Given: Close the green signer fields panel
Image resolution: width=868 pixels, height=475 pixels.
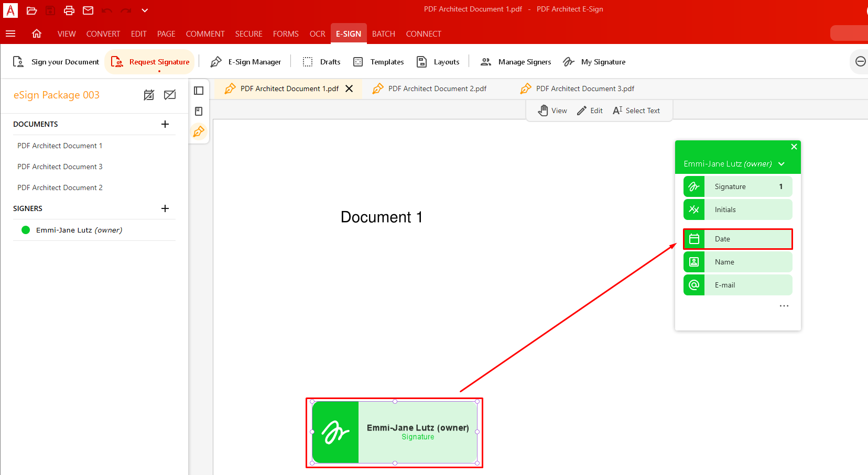Looking at the screenshot, I should (x=794, y=147).
